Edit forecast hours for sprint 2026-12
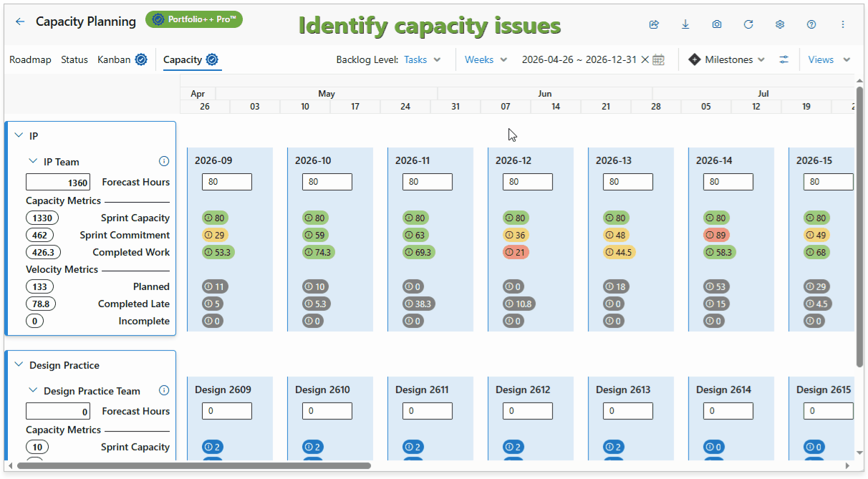This screenshot has width=868, height=479. coord(528,182)
